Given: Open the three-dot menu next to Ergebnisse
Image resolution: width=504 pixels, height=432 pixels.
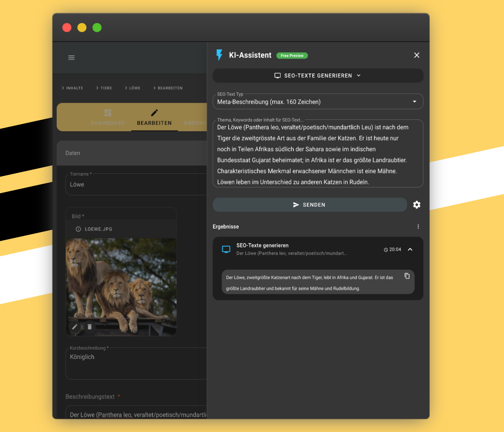Looking at the screenshot, I should [x=418, y=227].
